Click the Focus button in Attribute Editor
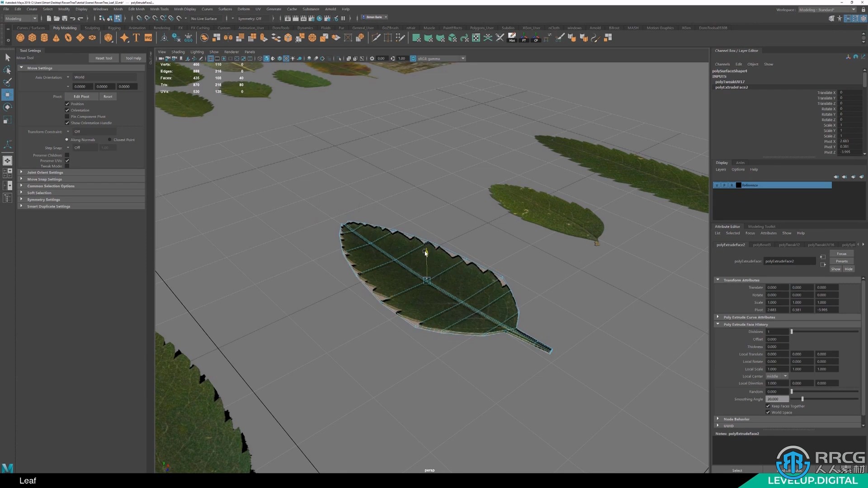The image size is (868, 488). click(842, 254)
